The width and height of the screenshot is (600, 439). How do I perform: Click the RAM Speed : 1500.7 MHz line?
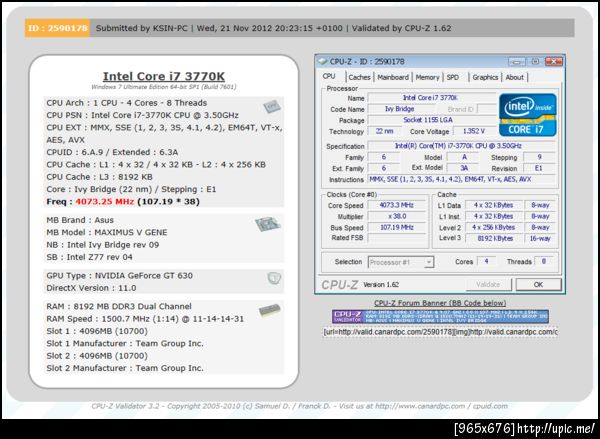[145, 319]
